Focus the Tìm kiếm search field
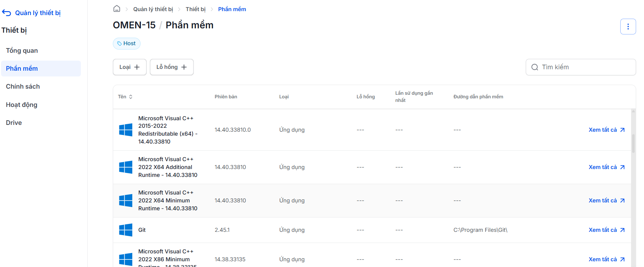Image resolution: width=644 pixels, height=267 pixels. point(581,67)
